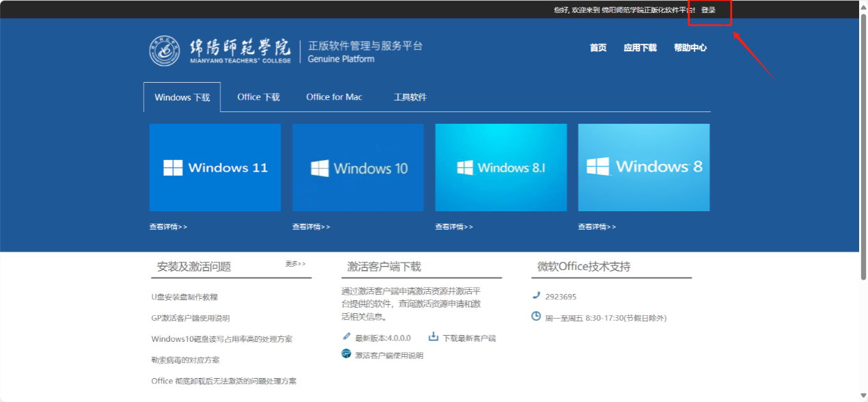
Task: View 查看详情 under Windows 10
Action: point(311,227)
